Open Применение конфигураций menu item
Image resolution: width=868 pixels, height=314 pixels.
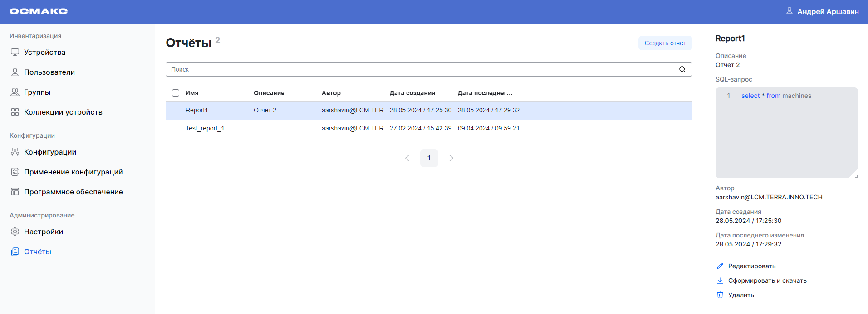(73, 172)
